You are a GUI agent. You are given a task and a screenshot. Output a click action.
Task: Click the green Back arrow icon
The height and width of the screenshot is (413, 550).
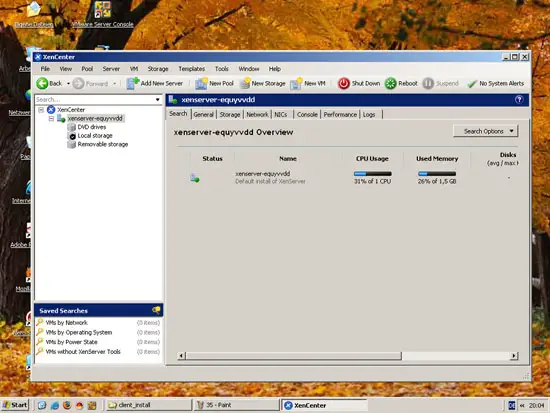(x=42, y=84)
